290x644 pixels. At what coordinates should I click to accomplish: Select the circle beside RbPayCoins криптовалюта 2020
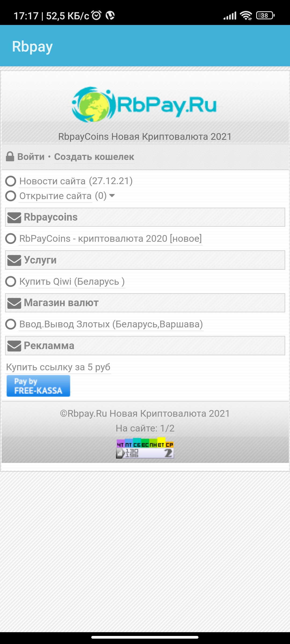click(x=11, y=239)
